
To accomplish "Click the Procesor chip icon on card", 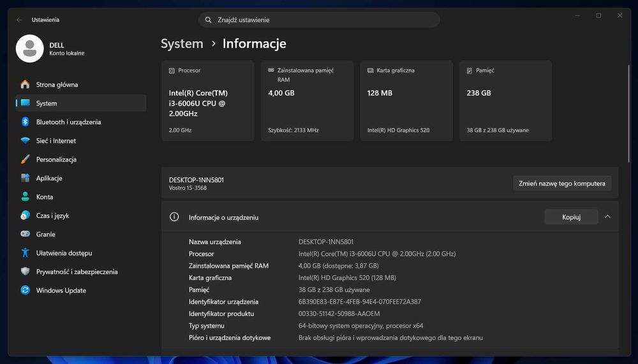I will [x=172, y=71].
